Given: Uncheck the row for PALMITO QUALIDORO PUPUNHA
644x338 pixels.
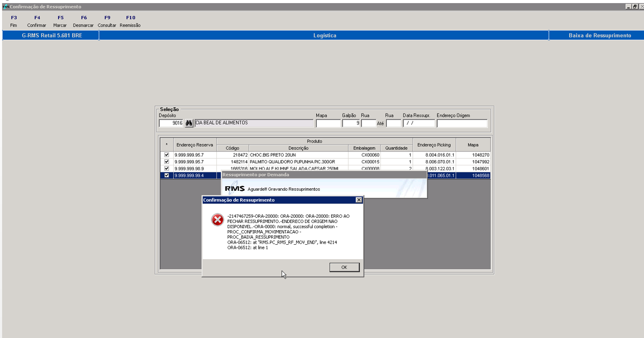Looking at the screenshot, I should (166, 162).
